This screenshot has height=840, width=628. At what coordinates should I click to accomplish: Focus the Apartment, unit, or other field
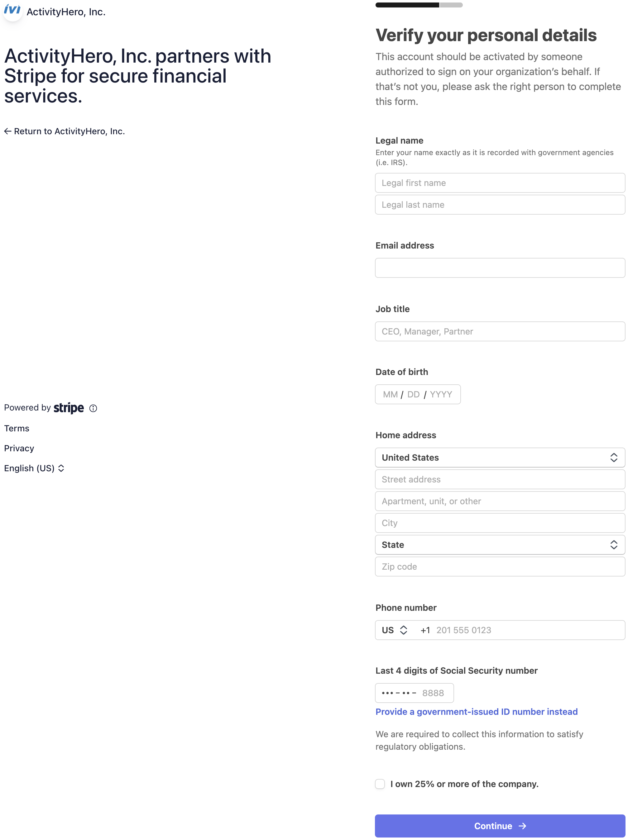pos(500,501)
